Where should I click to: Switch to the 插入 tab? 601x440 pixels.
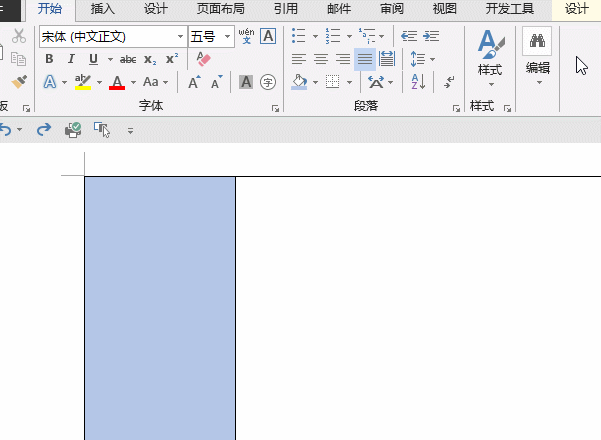point(103,8)
